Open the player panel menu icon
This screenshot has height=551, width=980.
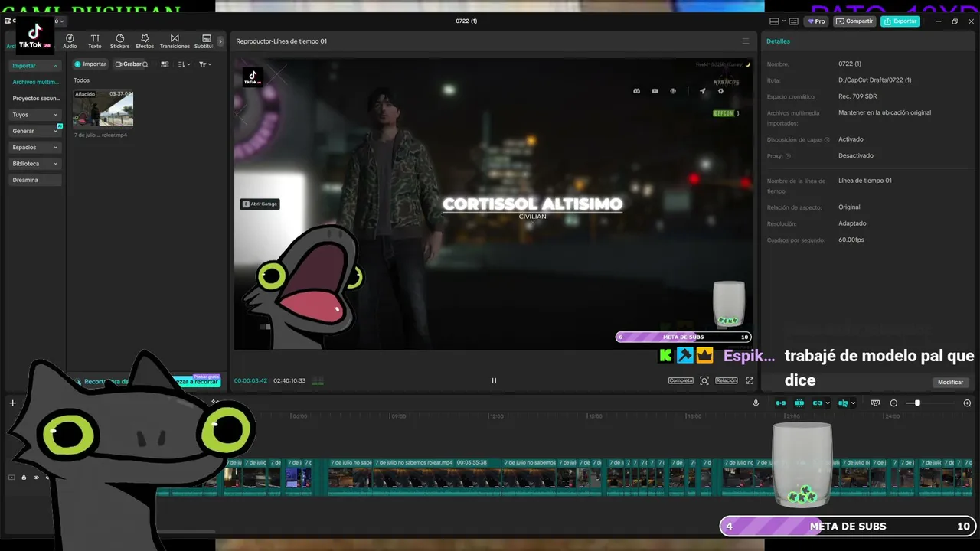pos(746,41)
